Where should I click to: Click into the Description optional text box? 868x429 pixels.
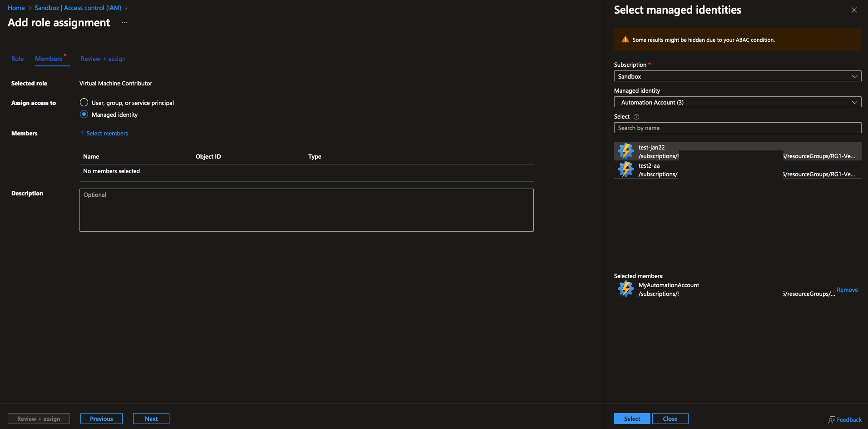tap(307, 210)
